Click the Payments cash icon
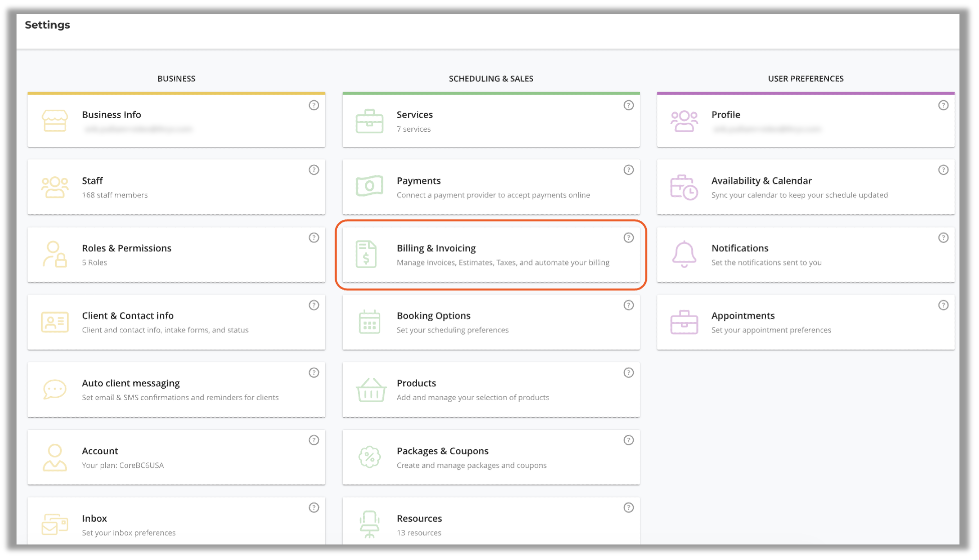The height and width of the screenshot is (560, 979). [x=369, y=186]
